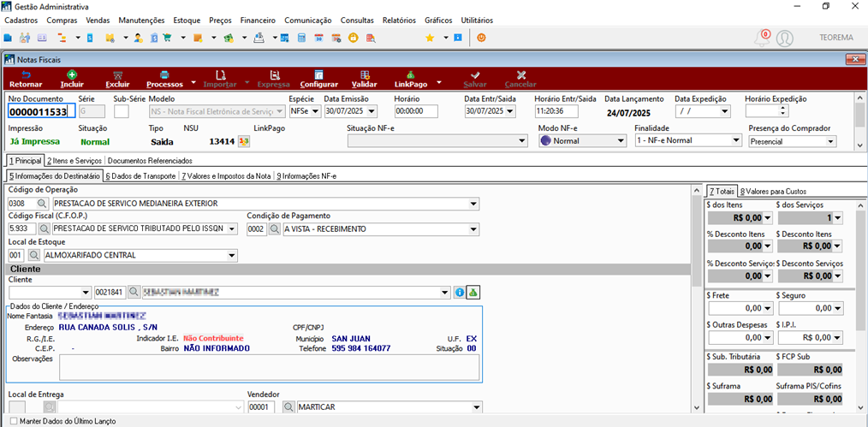Switch to 8 Valores para Custos tab
This screenshot has height=427, width=868.
pyautogui.click(x=772, y=191)
